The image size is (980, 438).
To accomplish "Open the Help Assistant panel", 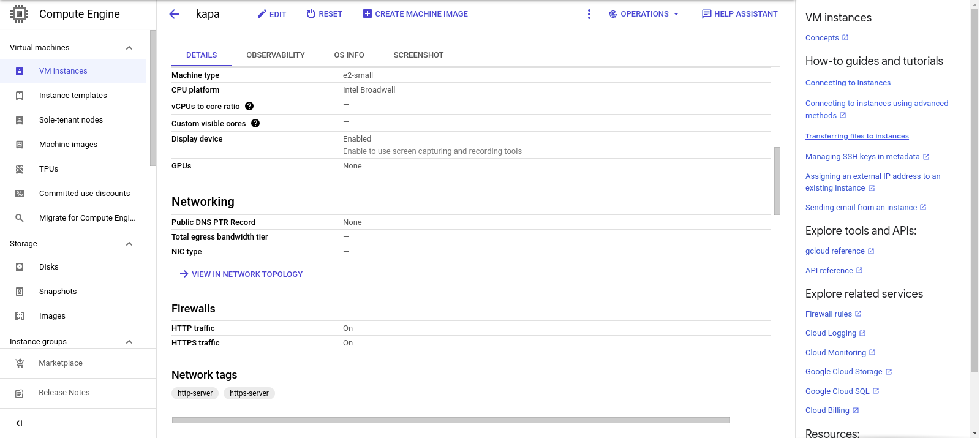I will [740, 14].
